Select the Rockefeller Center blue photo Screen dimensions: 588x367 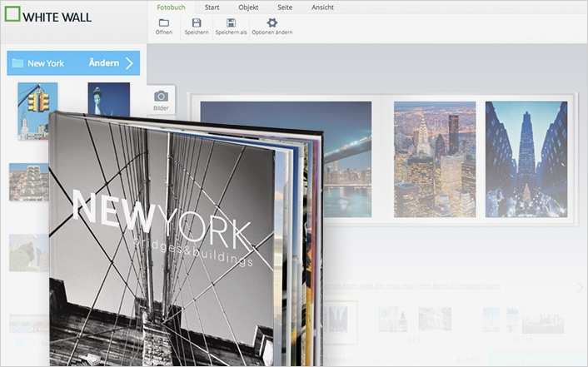pos(526,159)
